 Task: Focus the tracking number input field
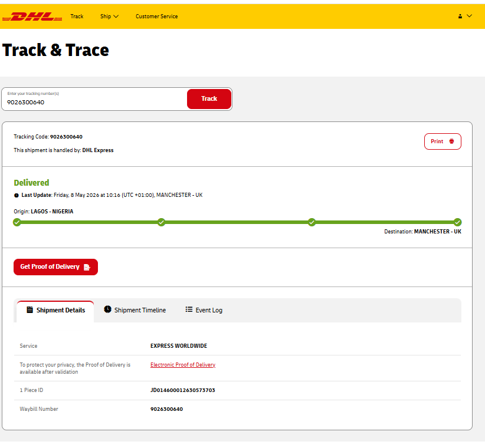pyautogui.click(x=94, y=99)
